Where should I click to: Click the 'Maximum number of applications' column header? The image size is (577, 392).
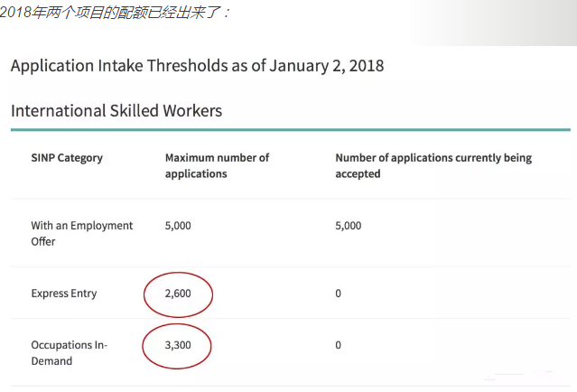coord(217,165)
